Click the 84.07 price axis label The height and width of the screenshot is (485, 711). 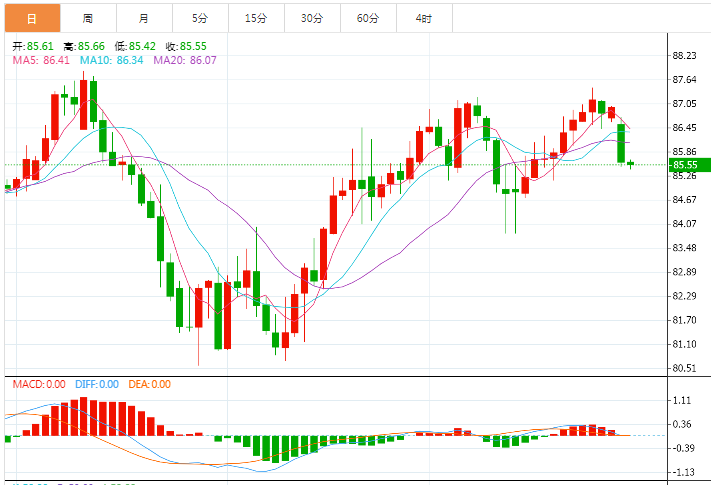click(x=685, y=224)
